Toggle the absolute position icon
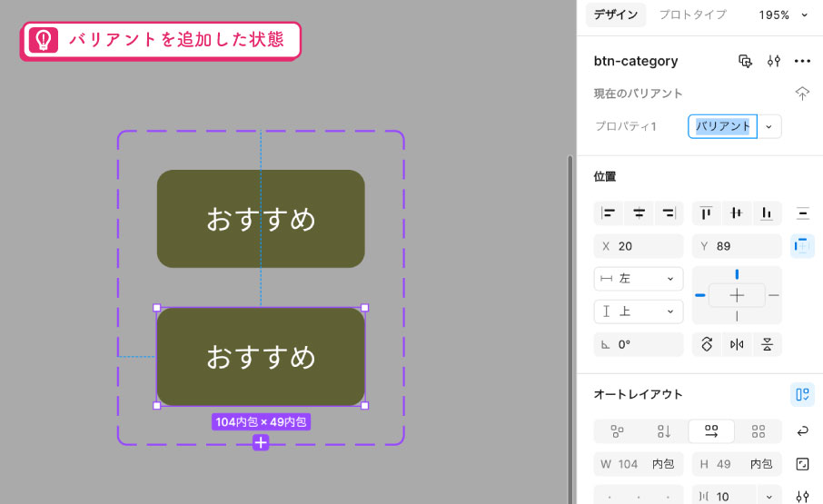This screenshot has height=504, width=823. click(802, 246)
